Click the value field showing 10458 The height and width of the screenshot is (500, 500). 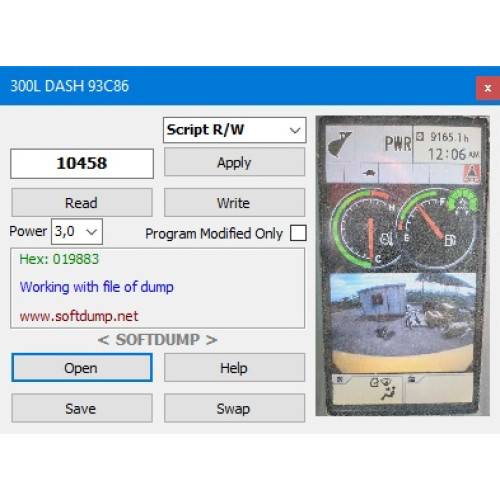tap(82, 163)
